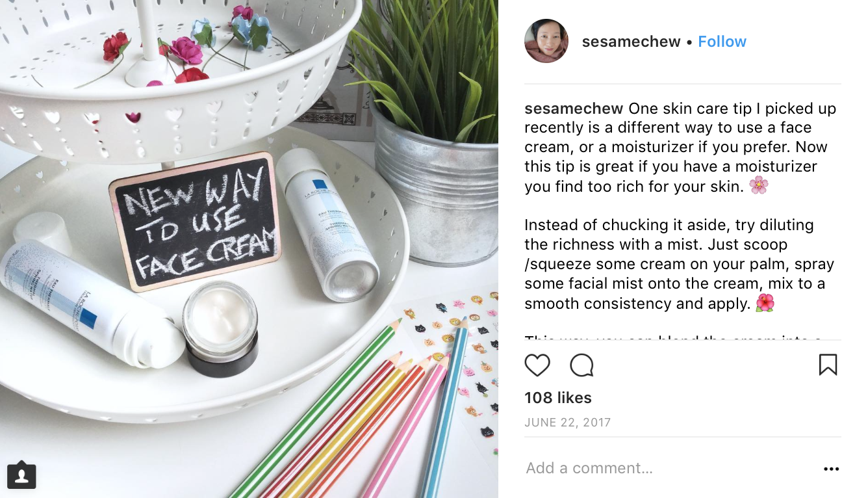Click the face cream jar in photo

(x=220, y=328)
